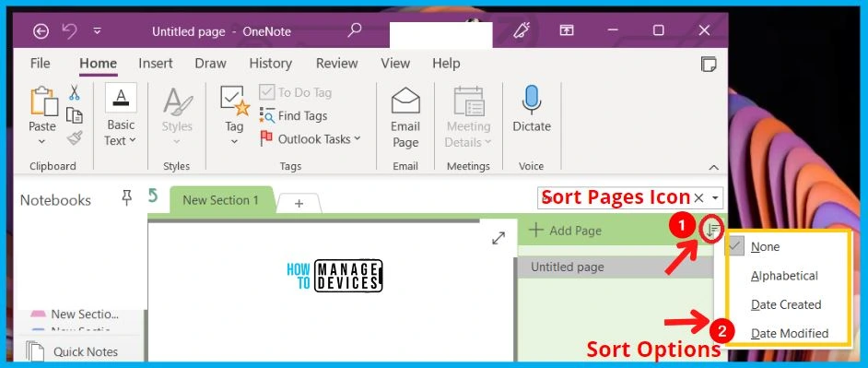Click the Back arrow in title bar
868x368 pixels.
coord(41,31)
